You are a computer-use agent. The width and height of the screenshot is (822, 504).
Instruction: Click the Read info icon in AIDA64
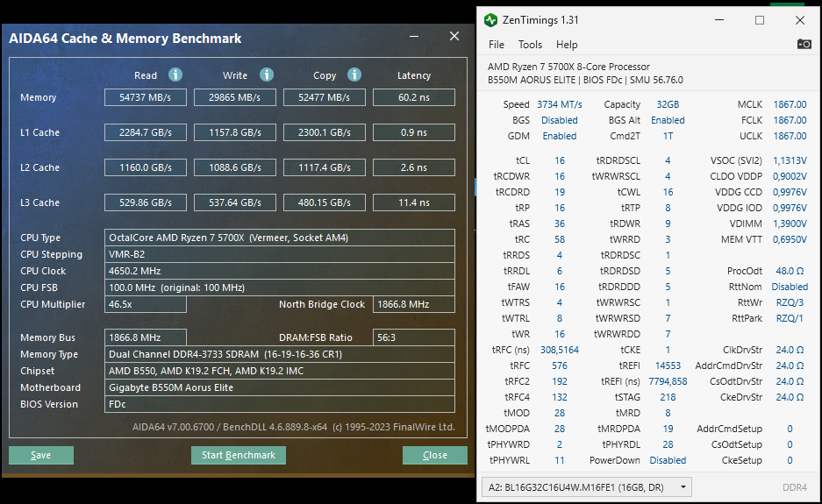pos(175,75)
